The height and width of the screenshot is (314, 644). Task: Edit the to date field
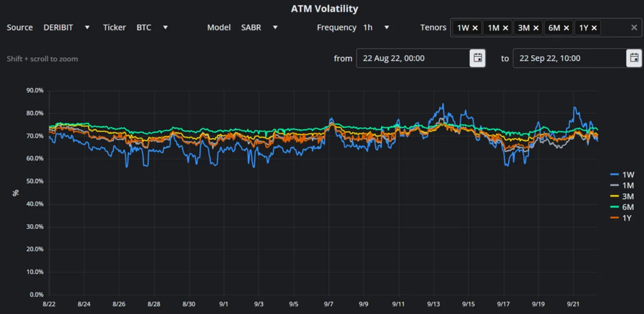click(570, 58)
